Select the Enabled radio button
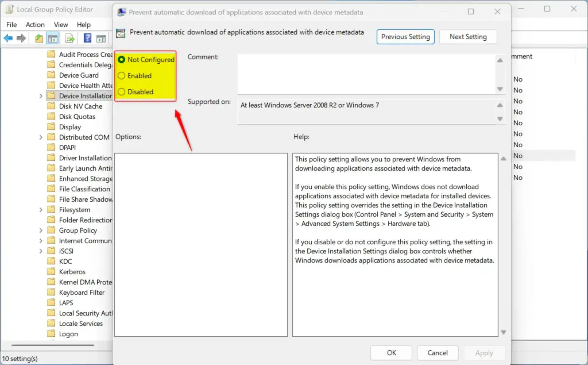 122,75
